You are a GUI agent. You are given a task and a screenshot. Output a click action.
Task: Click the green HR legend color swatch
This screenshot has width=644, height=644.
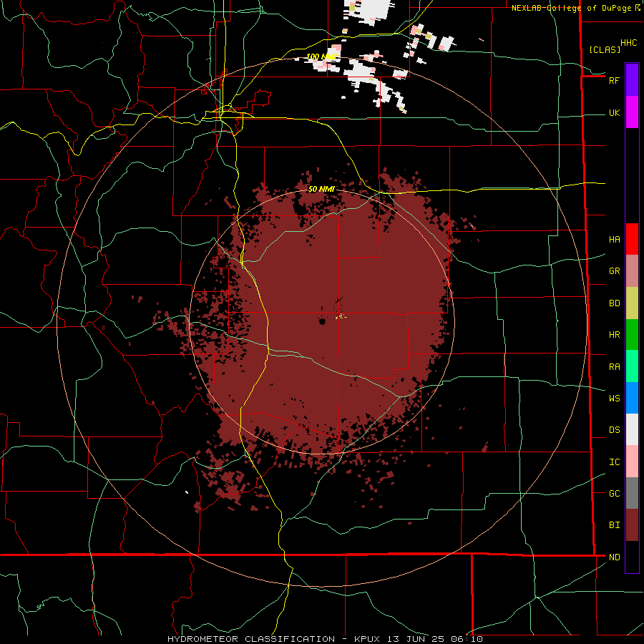(632, 335)
